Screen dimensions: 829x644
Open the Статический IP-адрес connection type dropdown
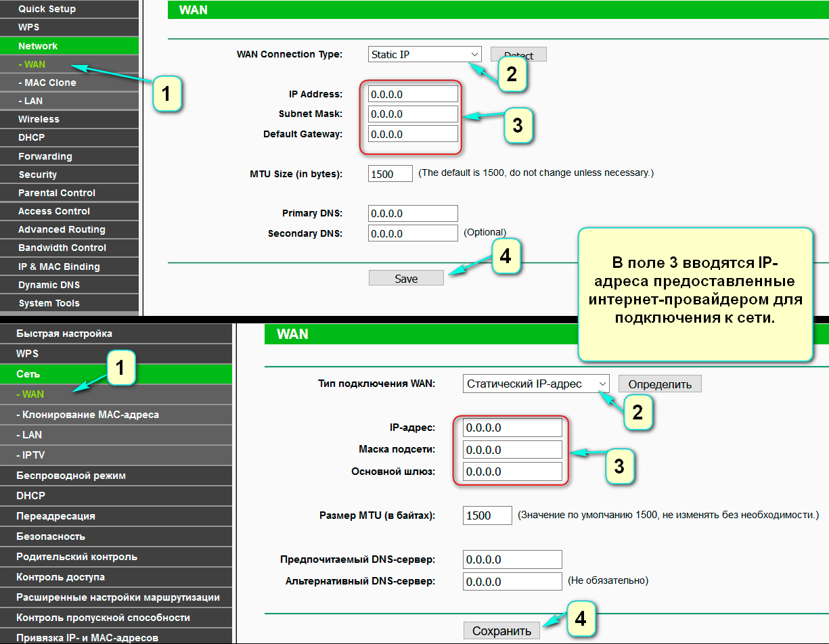[535, 384]
